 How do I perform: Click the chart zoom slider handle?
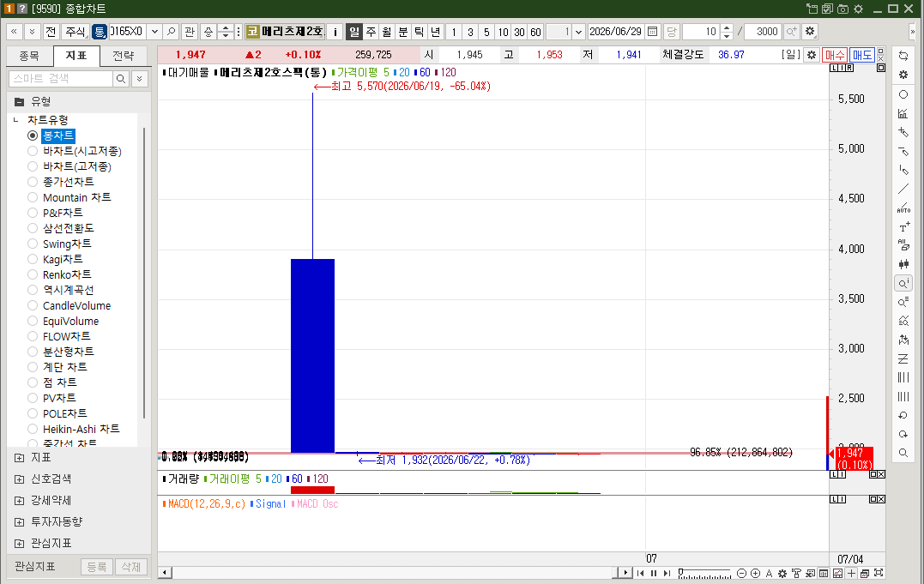pos(680,573)
